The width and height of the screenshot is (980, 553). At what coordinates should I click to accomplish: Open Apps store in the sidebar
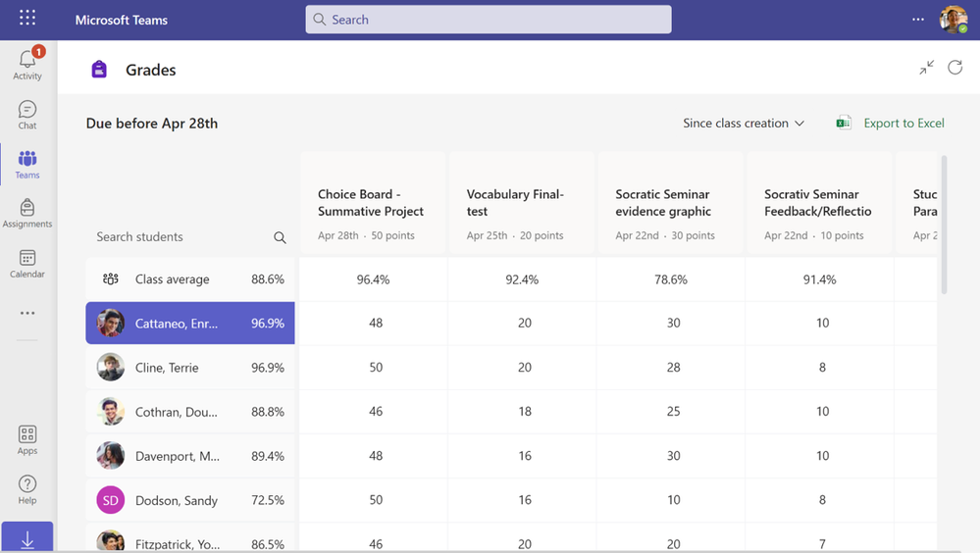[x=27, y=440]
